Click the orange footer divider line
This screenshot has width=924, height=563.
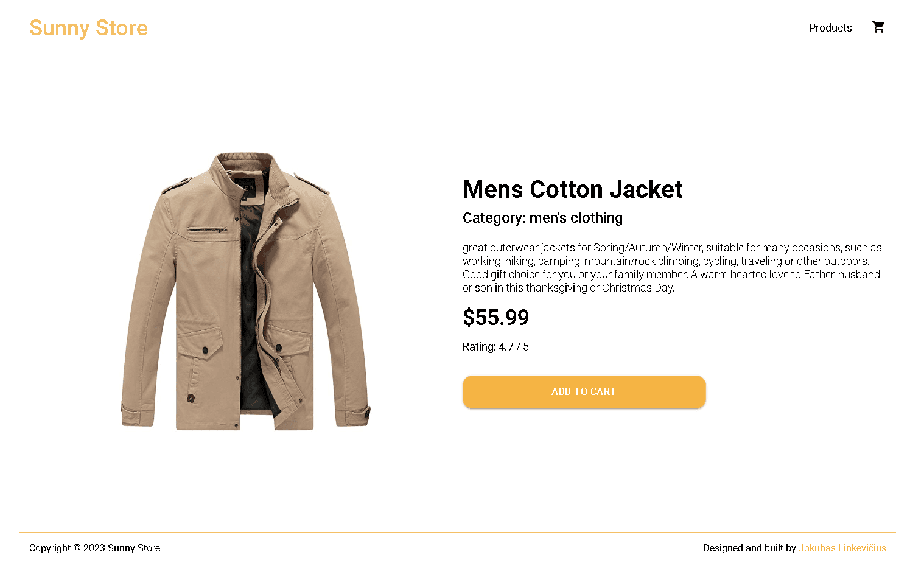coord(457,533)
